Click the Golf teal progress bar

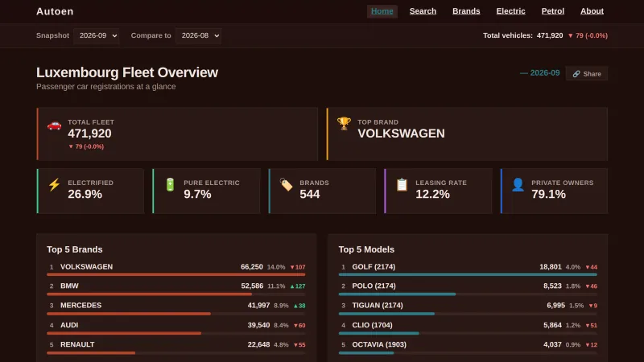[468, 274]
